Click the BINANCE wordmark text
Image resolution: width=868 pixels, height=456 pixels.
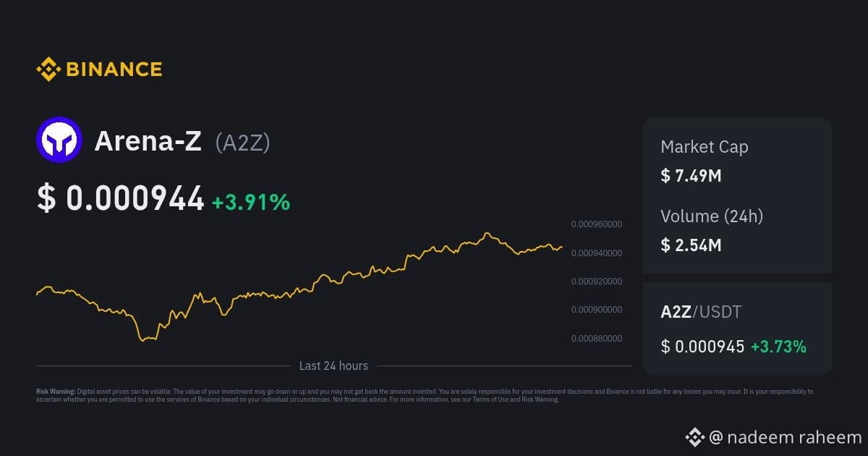coord(114,69)
